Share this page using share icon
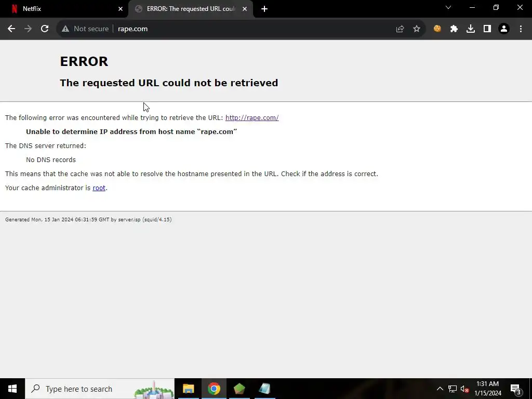Screen dimensions: 532x399 tap(400, 29)
